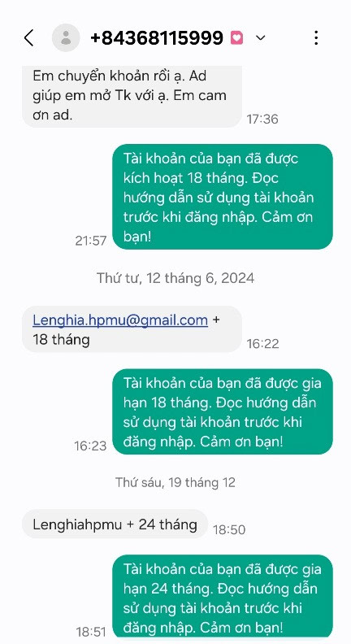This screenshot has width=351, height=644.
Task: Tap the 21:57 message timestamp
Action: (91, 241)
